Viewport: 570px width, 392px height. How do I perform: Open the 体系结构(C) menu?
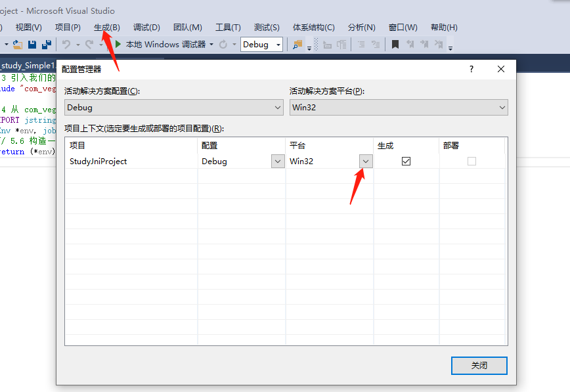click(x=314, y=28)
